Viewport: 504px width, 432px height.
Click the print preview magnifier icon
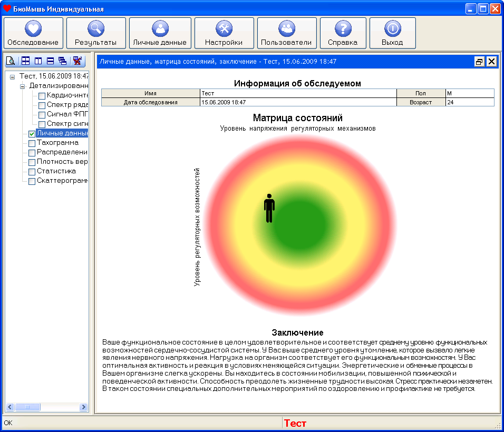[x=11, y=61]
